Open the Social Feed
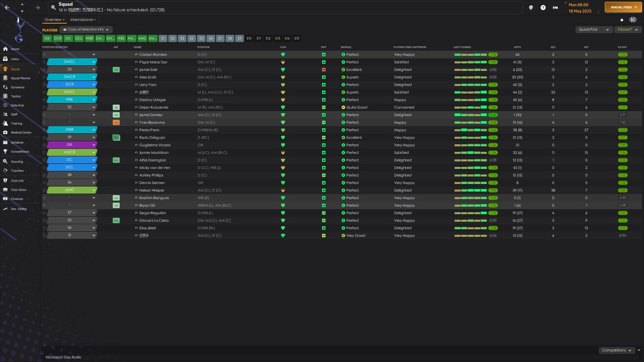This screenshot has height=362, width=644. tap(623, 8)
